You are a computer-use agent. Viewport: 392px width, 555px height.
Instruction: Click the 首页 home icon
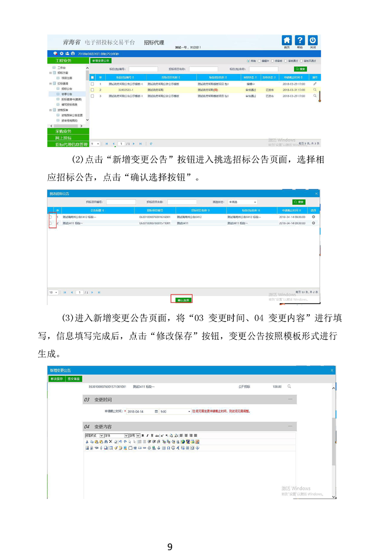point(287,41)
